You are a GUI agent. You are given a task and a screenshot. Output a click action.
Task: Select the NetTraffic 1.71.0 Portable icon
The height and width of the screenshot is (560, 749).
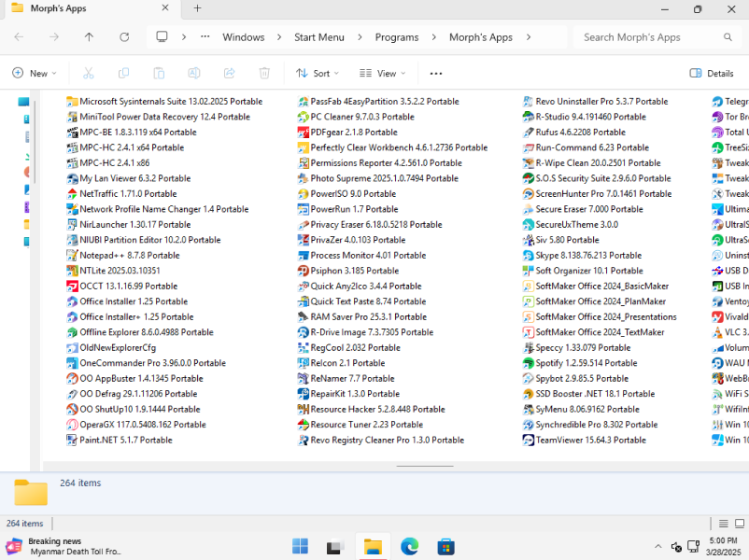(x=72, y=194)
